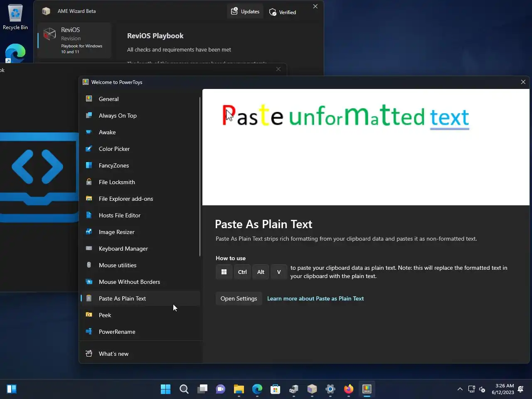Open the General page in PowerToys sidebar
532x399 pixels.
click(x=140, y=99)
